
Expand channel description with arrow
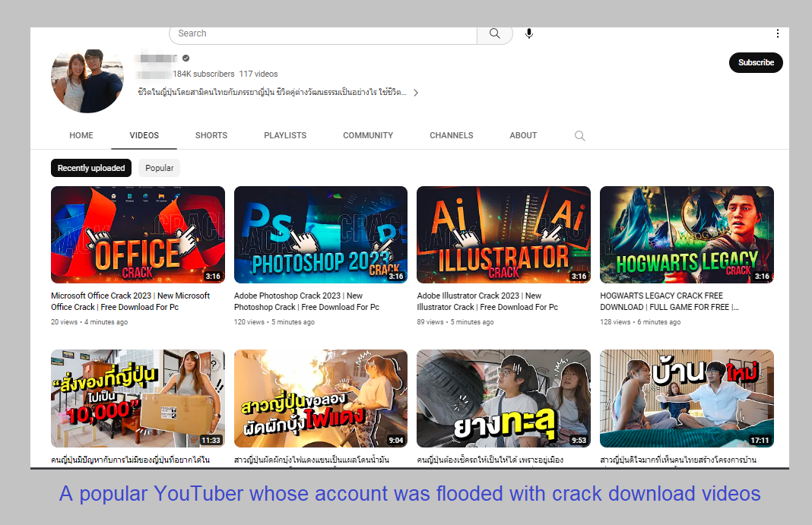tap(415, 93)
